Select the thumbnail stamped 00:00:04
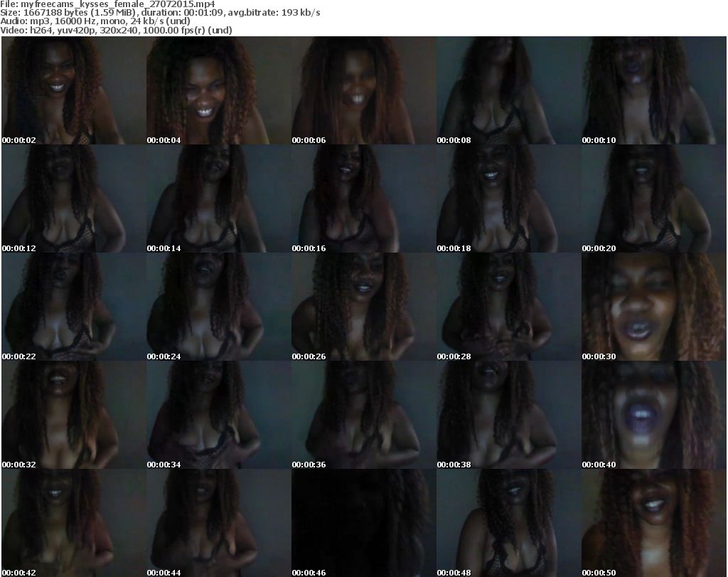 point(219,90)
